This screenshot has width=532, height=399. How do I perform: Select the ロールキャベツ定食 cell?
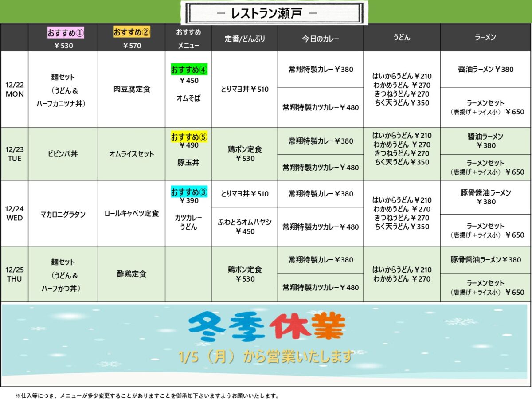(x=132, y=213)
